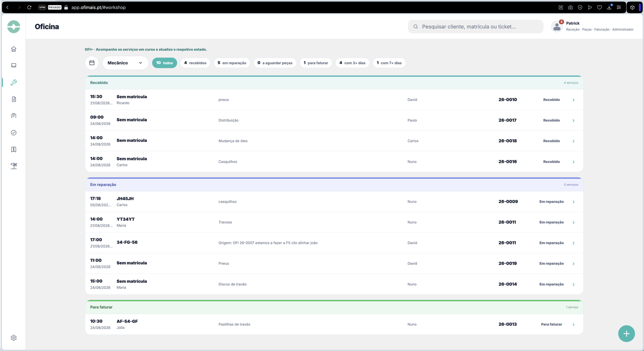Reload the page in browser toolbar

[29, 7]
